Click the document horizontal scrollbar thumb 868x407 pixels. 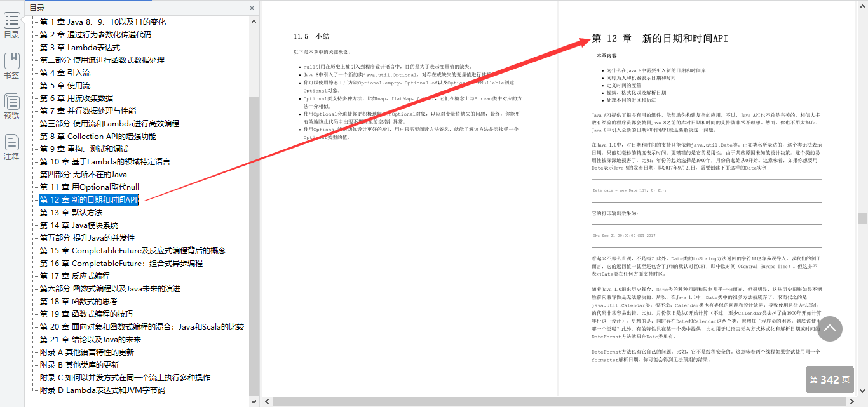(x=559, y=402)
